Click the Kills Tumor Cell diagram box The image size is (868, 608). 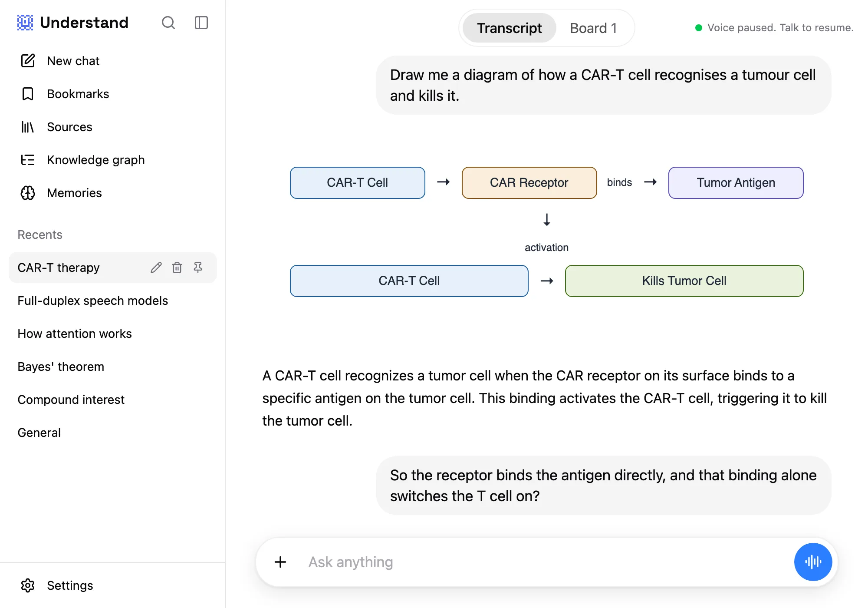point(684,281)
